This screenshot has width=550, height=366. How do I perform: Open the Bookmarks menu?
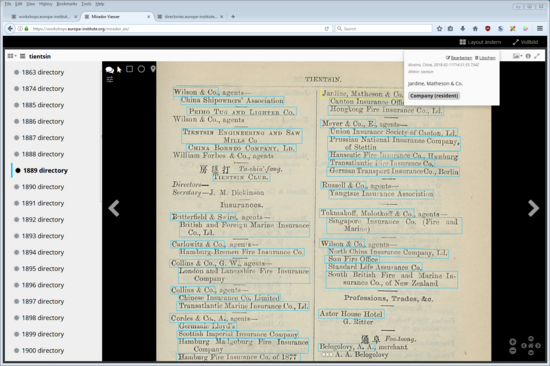coord(67,4)
